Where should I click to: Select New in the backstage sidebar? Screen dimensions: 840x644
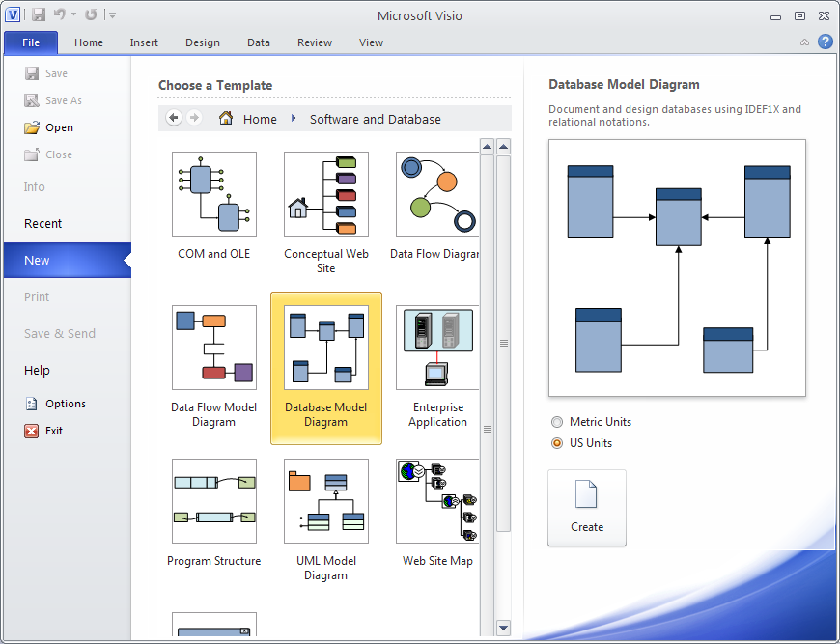coord(68,261)
